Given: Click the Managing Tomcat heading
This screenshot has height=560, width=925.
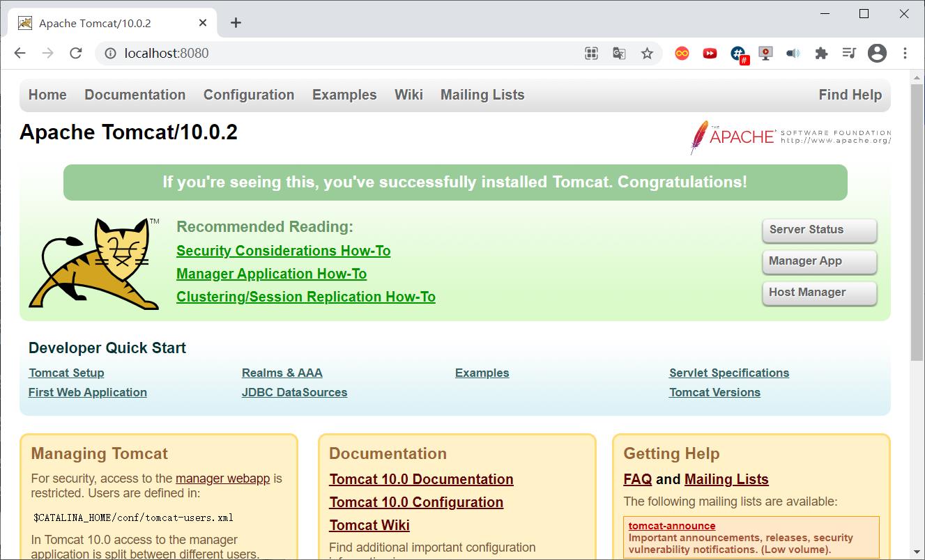Looking at the screenshot, I should [x=100, y=454].
